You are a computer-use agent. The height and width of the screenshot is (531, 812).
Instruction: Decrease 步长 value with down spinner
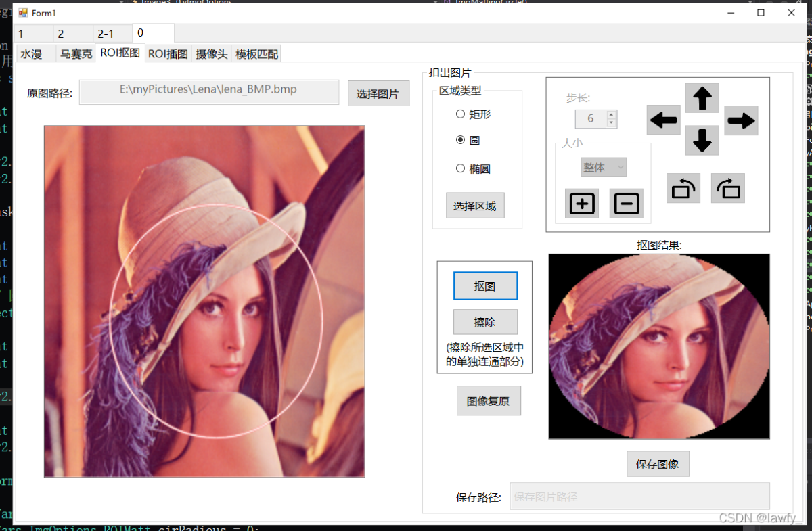pyautogui.click(x=612, y=123)
